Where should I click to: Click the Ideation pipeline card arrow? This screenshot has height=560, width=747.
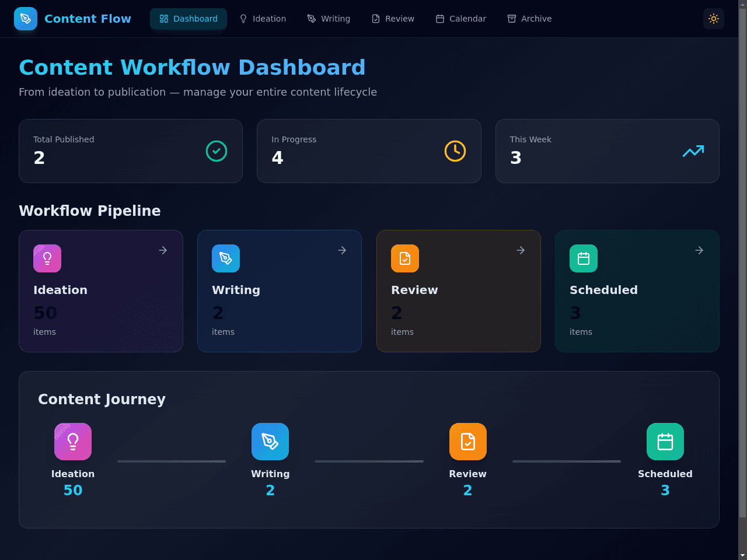163,250
